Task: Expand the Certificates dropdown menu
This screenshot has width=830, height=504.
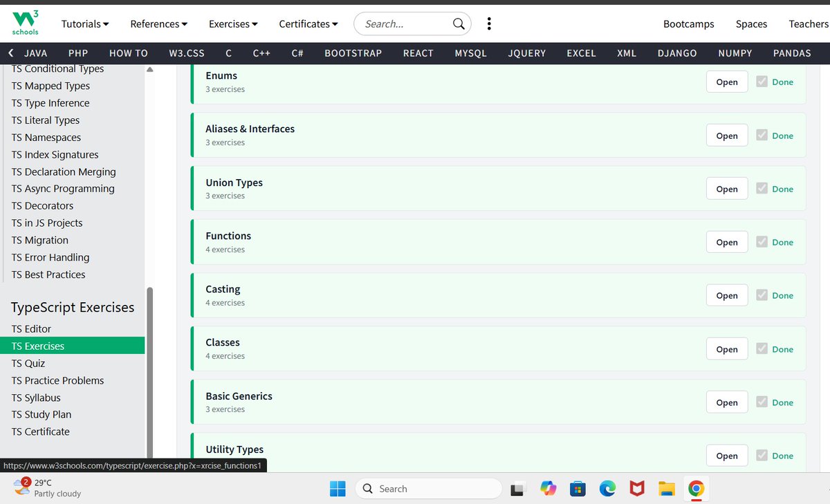Action: [308, 24]
